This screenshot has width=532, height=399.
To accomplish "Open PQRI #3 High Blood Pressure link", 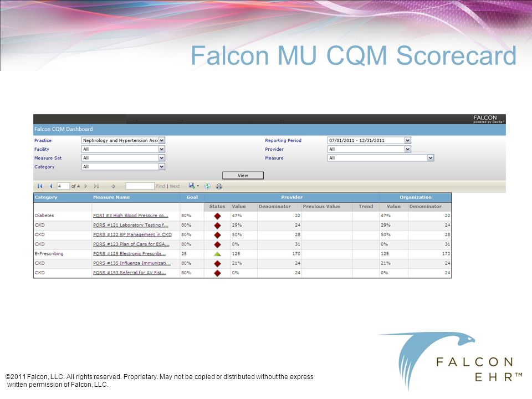I will 131,216.
